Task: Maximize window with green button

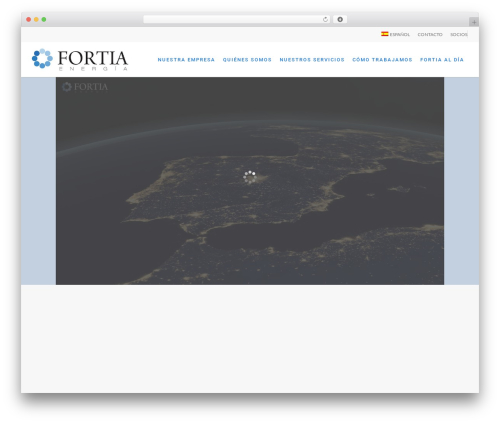Action: tap(44, 19)
